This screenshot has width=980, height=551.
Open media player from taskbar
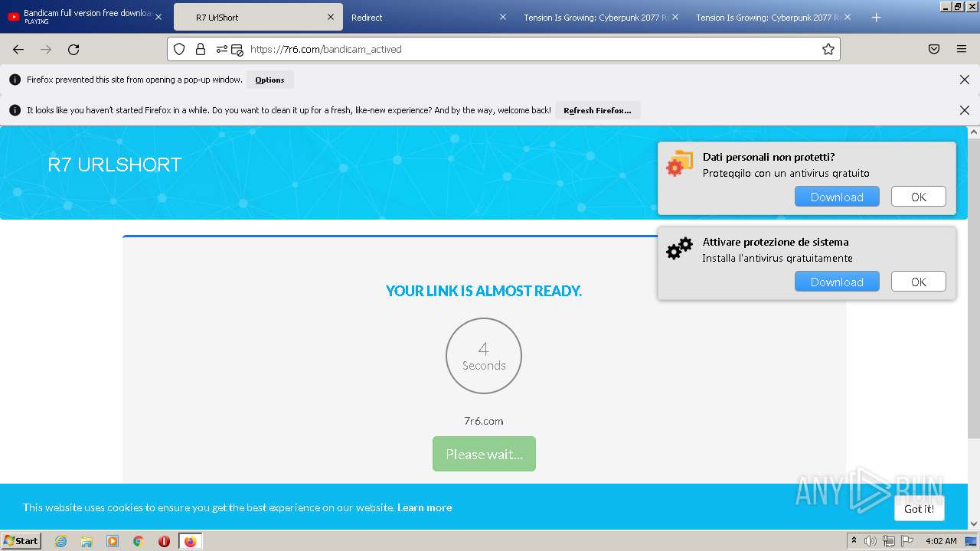[113, 541]
